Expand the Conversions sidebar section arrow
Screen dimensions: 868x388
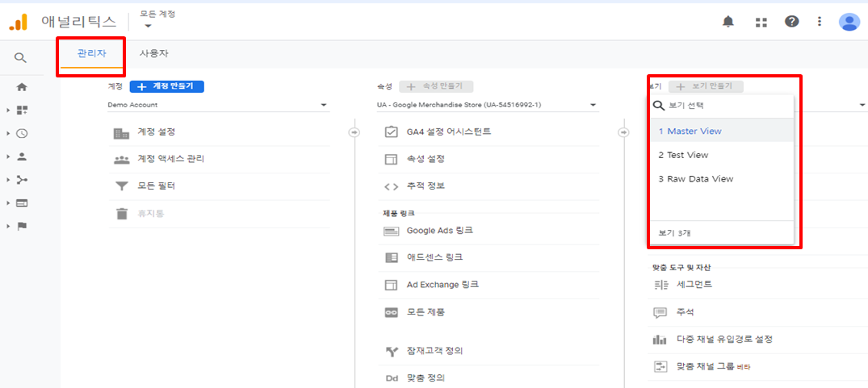(8, 227)
